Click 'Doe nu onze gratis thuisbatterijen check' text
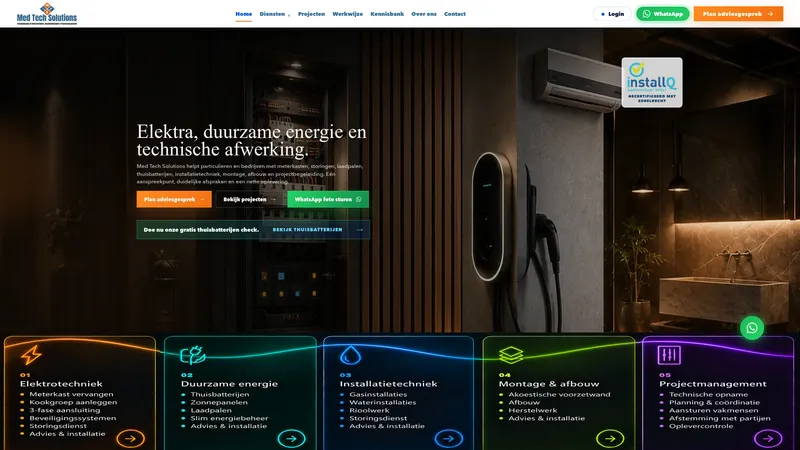Screen dimensions: 800x450 (x=201, y=230)
